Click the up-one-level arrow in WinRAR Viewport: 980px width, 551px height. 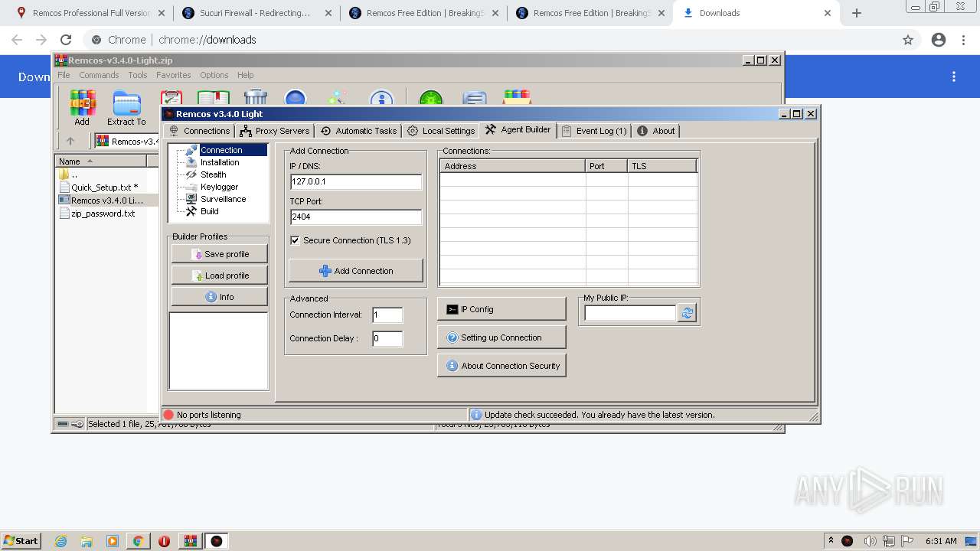pos(70,141)
